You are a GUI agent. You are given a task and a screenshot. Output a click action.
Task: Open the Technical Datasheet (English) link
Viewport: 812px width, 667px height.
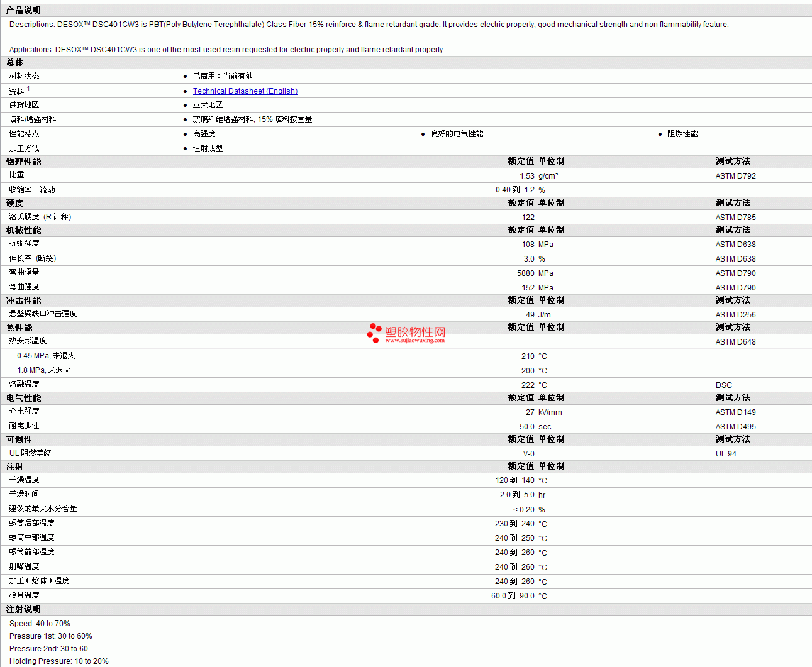pos(245,91)
